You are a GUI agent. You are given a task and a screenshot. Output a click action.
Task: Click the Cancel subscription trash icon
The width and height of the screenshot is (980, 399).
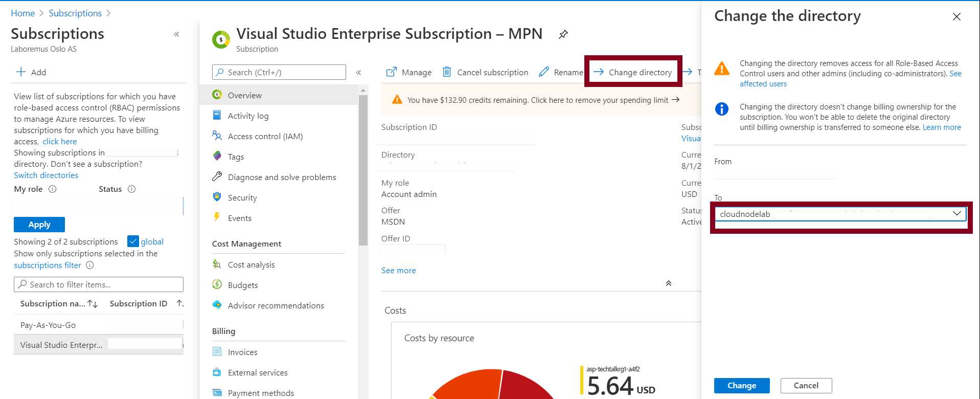click(x=447, y=72)
